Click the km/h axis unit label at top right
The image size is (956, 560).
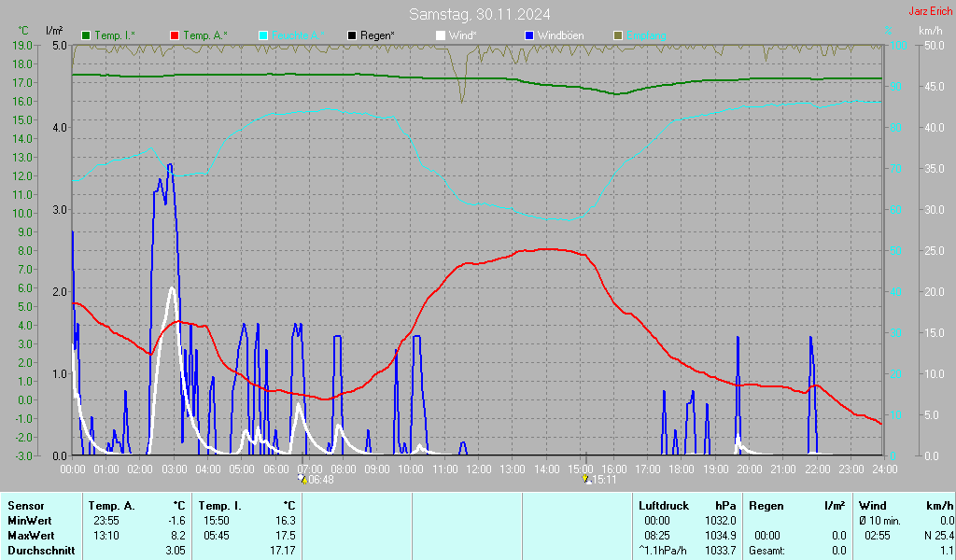[x=930, y=31]
